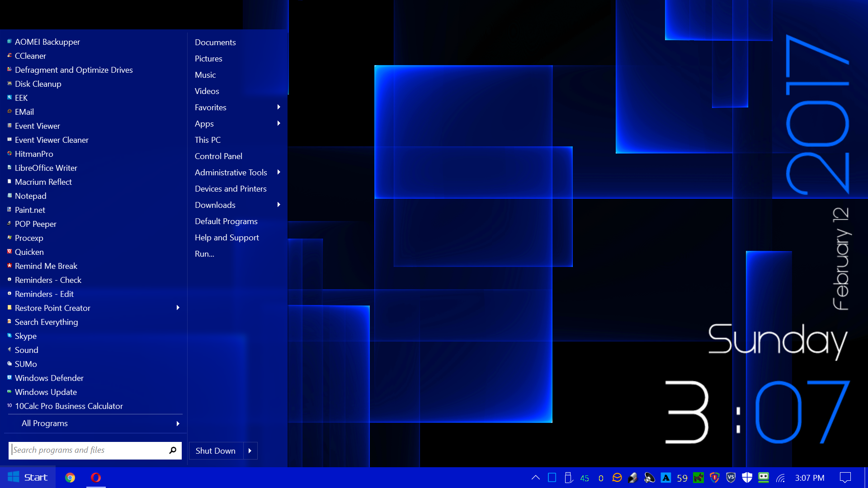
Task: Open Control Panel from the menu
Action: 218,156
